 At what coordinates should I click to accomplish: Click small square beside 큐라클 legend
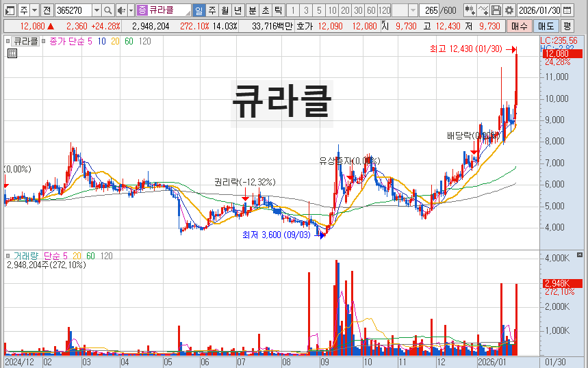[8, 41]
